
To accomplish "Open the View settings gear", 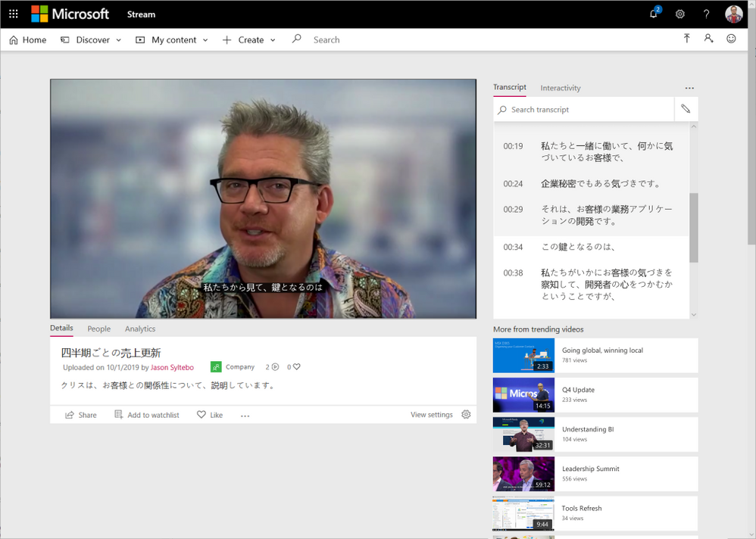I will point(466,415).
